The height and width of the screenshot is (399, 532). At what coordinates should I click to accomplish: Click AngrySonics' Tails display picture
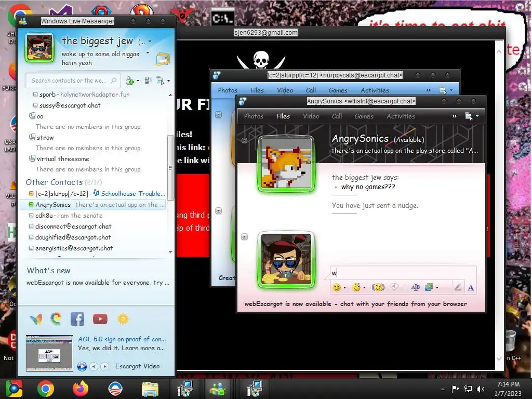click(x=287, y=164)
